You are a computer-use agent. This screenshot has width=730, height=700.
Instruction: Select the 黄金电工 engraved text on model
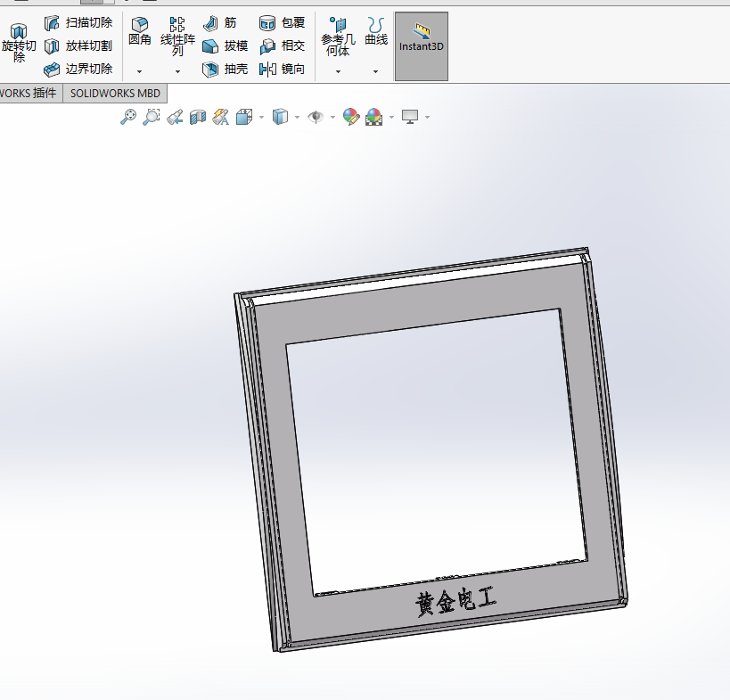(455, 602)
